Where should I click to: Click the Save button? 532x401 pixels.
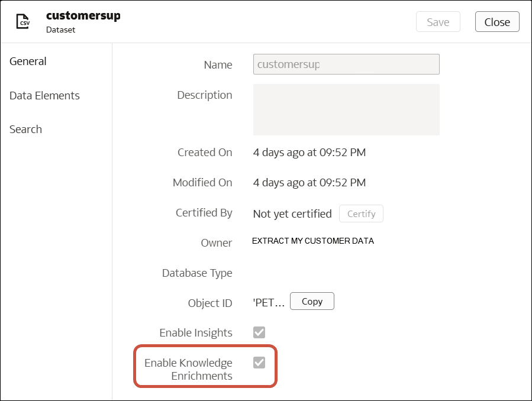pyautogui.click(x=438, y=22)
